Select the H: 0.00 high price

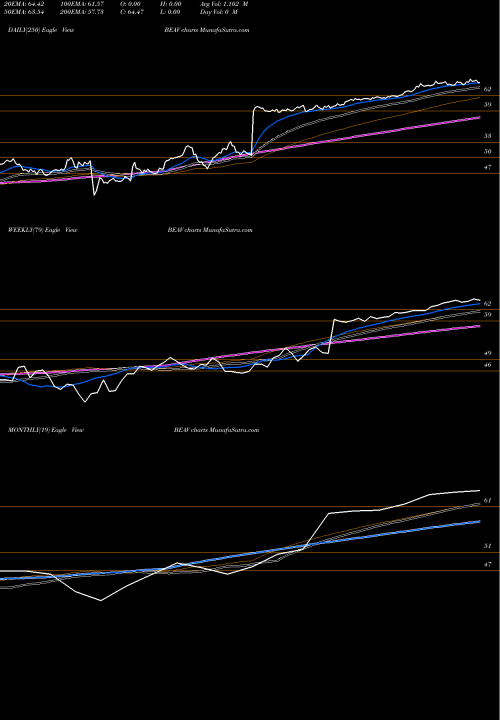click(171, 4)
